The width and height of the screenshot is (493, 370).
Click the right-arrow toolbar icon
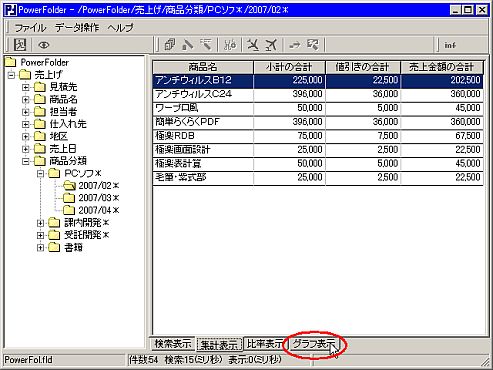[295, 45]
